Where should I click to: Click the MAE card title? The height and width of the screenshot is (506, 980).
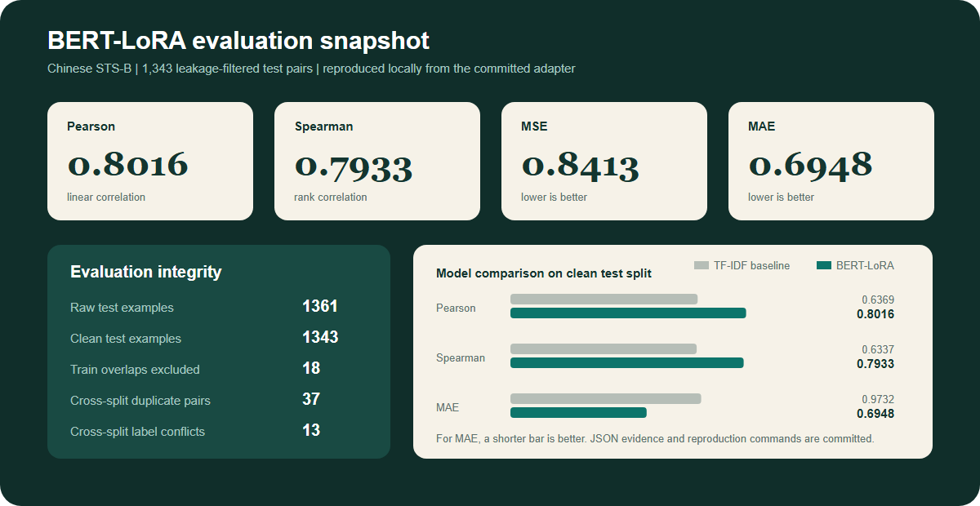(x=761, y=126)
